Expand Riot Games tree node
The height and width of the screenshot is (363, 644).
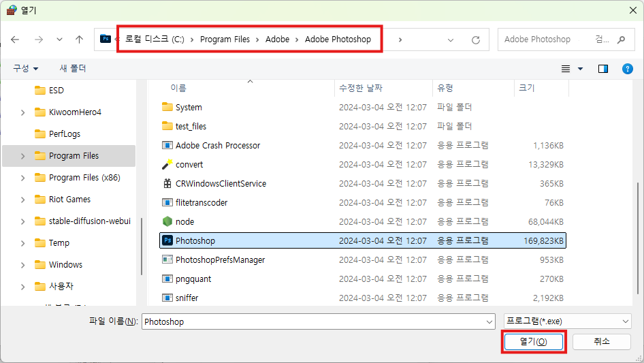23,200
